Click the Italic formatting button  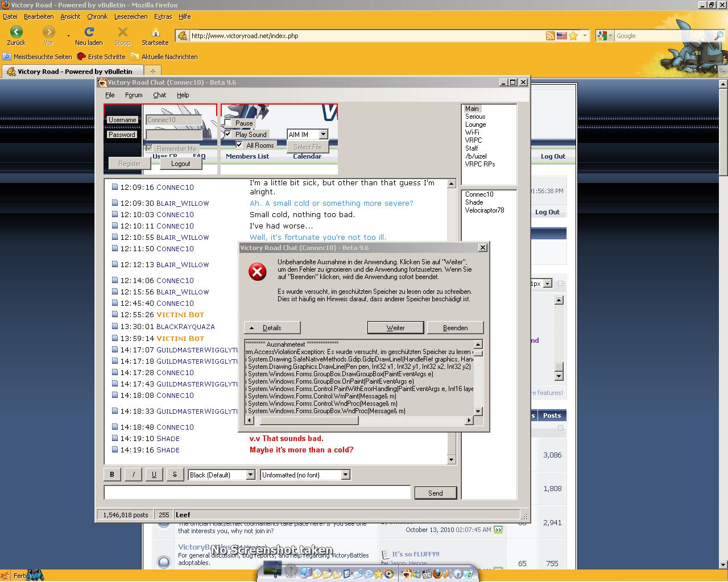point(133,475)
